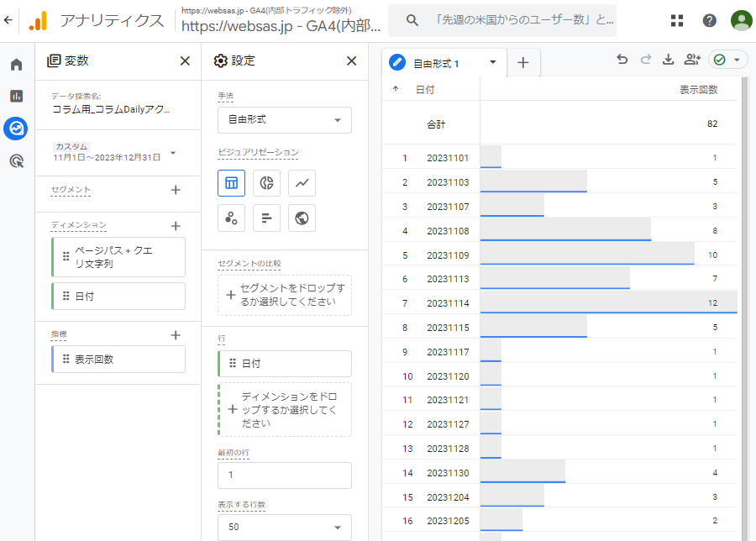Sort by 日付 column header
756x541 pixels.
(x=425, y=90)
